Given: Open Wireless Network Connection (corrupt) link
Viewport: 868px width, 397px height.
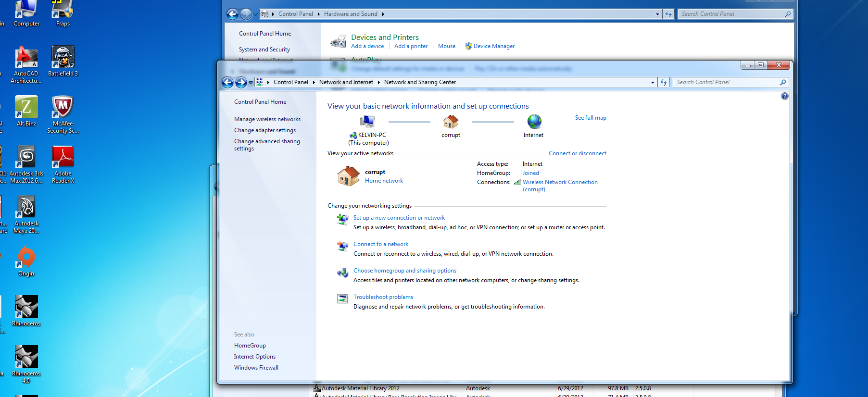Looking at the screenshot, I should 560,186.
